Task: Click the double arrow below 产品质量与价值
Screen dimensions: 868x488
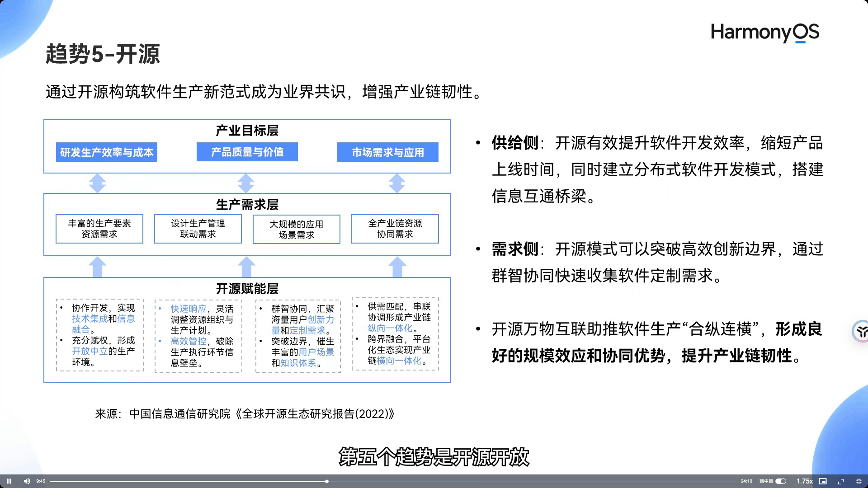Action: (246, 183)
